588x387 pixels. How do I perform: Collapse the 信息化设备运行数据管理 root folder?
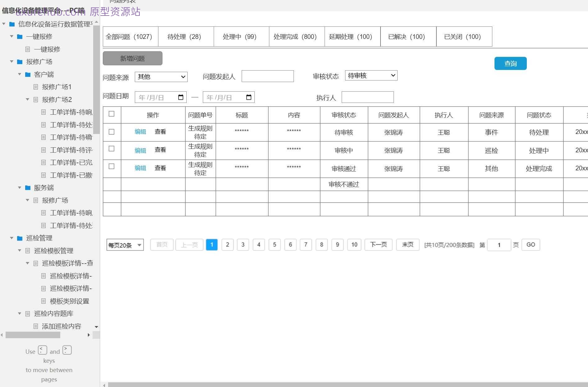(x=4, y=24)
